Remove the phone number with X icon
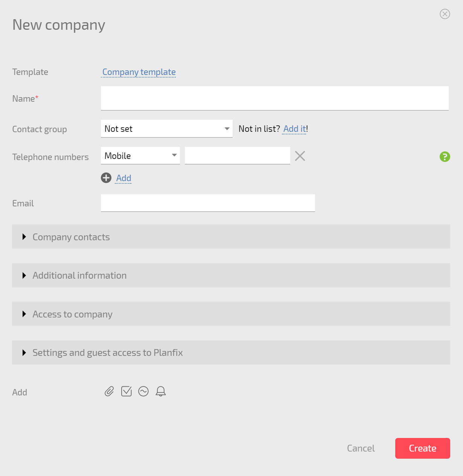Screen dimensions: 463x476 [300, 156]
